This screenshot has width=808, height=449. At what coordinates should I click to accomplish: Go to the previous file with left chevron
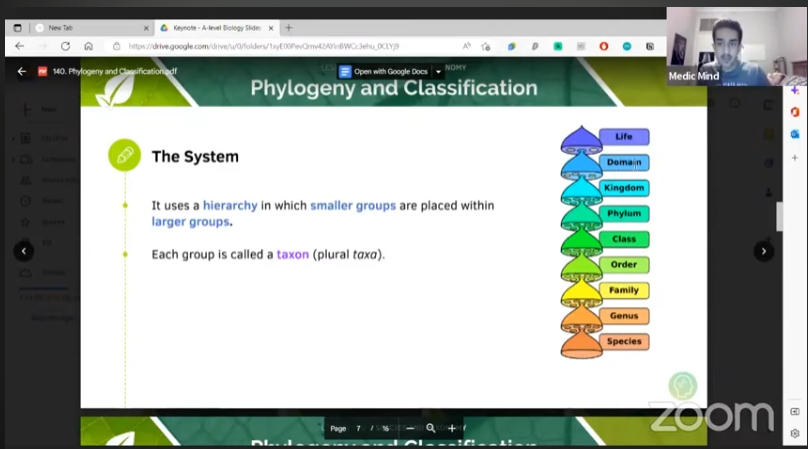(x=24, y=251)
